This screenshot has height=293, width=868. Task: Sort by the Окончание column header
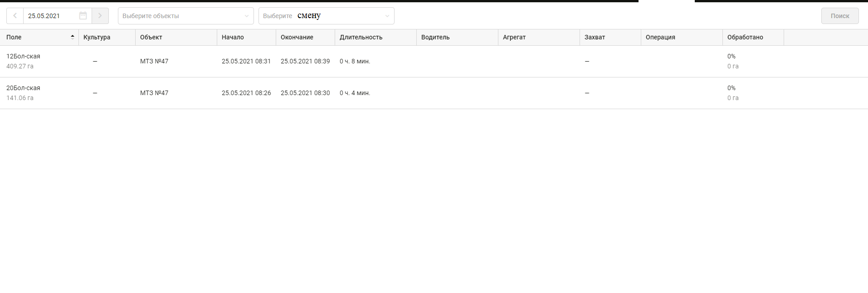[297, 37]
